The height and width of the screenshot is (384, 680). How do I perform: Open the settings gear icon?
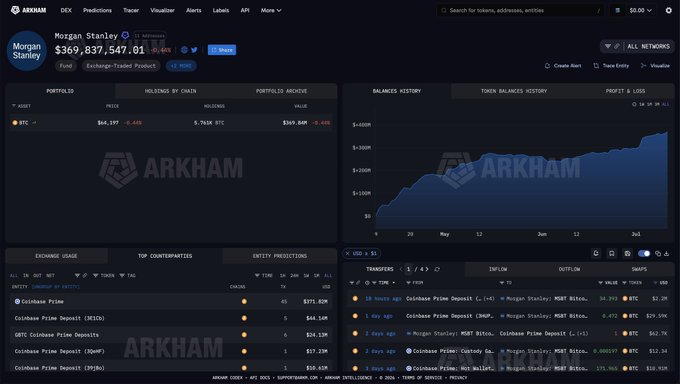(x=669, y=10)
